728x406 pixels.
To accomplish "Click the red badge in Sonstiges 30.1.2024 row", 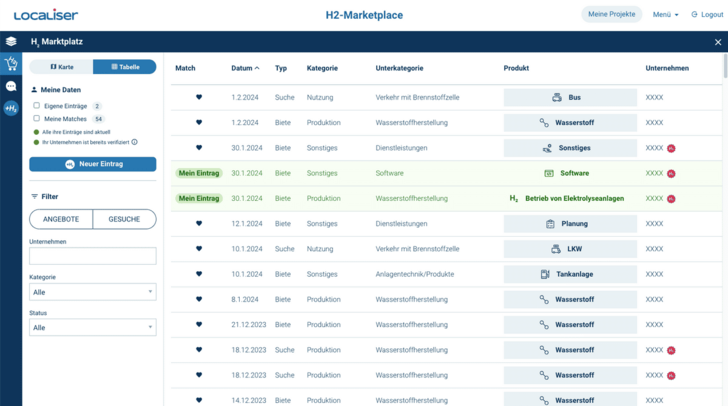I will pyautogui.click(x=672, y=148).
